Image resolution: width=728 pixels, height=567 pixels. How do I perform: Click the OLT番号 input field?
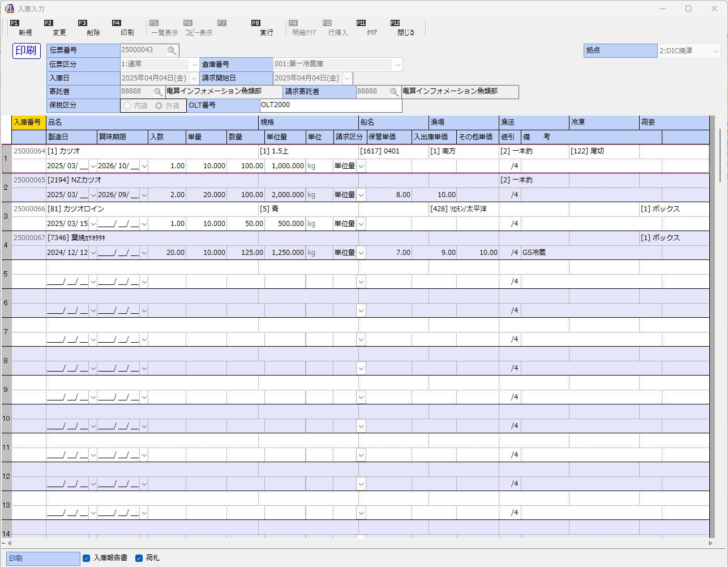click(x=331, y=105)
